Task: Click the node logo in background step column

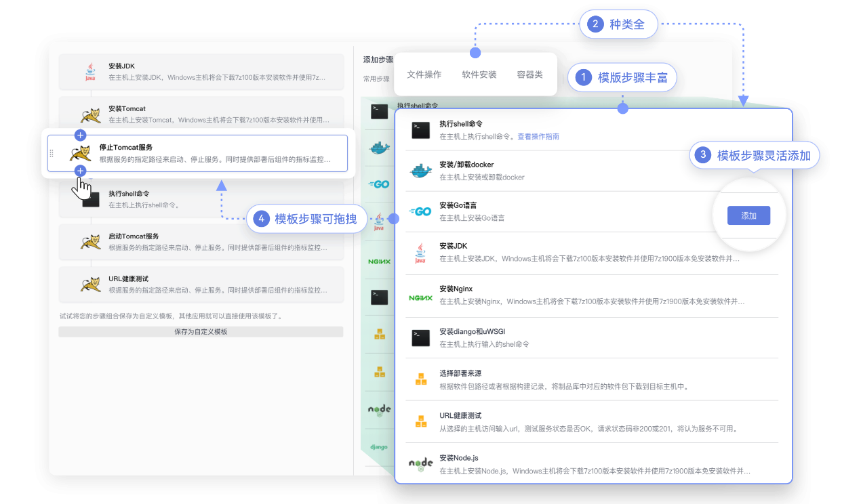Action: coord(380,410)
